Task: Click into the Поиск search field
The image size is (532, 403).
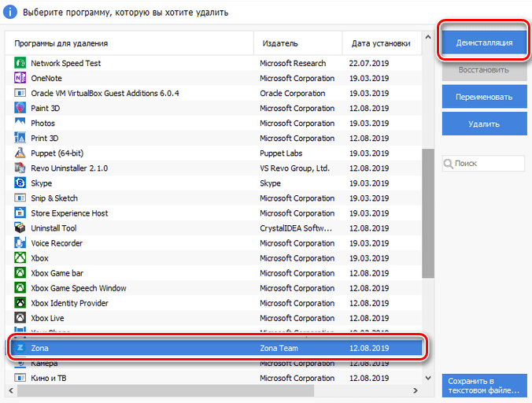Action: click(483, 164)
